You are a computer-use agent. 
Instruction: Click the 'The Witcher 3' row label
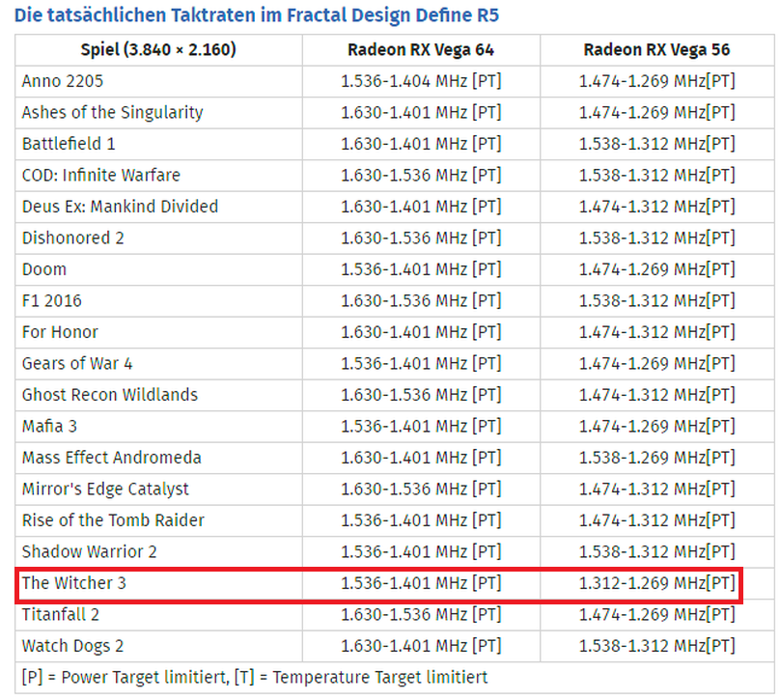[x=74, y=582]
